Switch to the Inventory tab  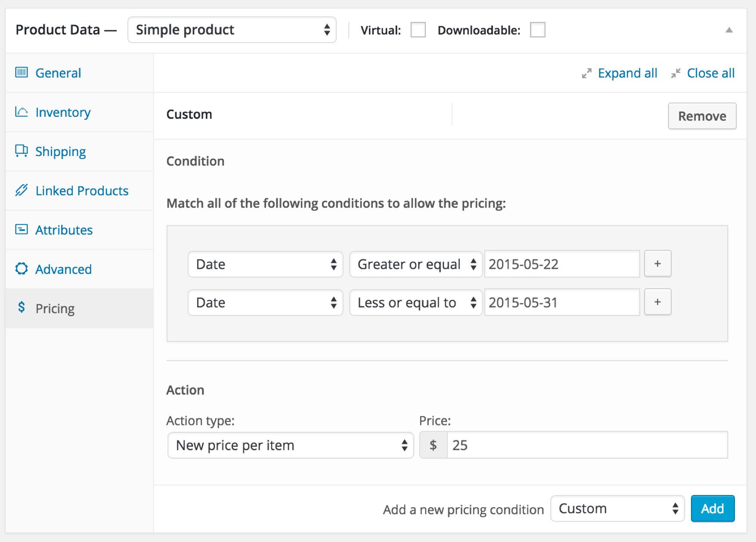coord(63,112)
